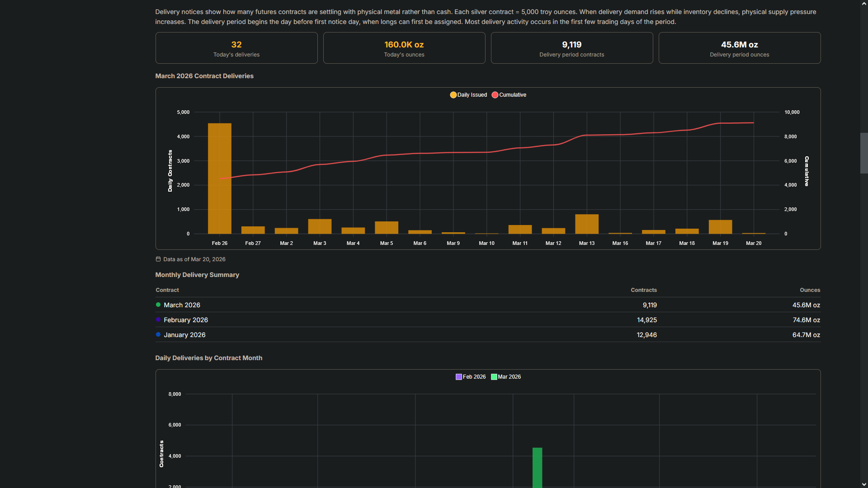Click the Mar 13 daily issued bar

(x=587, y=224)
